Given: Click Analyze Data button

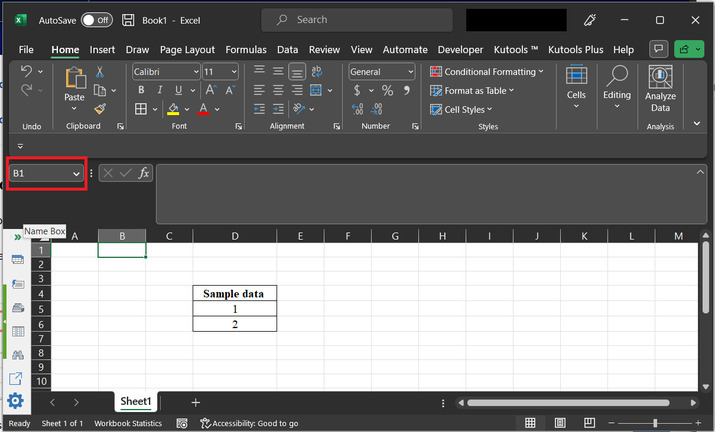Looking at the screenshot, I should tap(660, 89).
